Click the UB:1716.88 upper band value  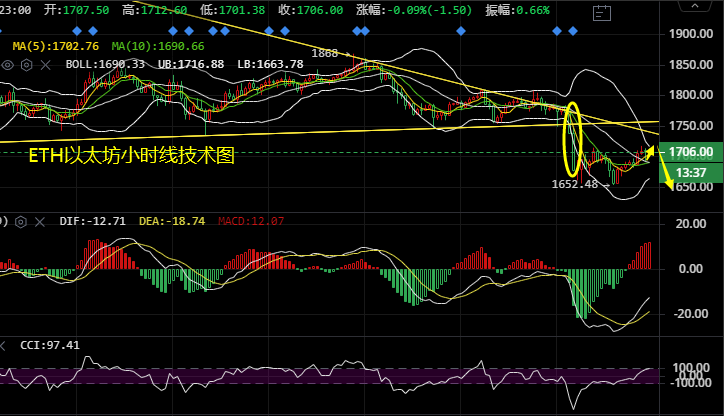tap(191, 64)
